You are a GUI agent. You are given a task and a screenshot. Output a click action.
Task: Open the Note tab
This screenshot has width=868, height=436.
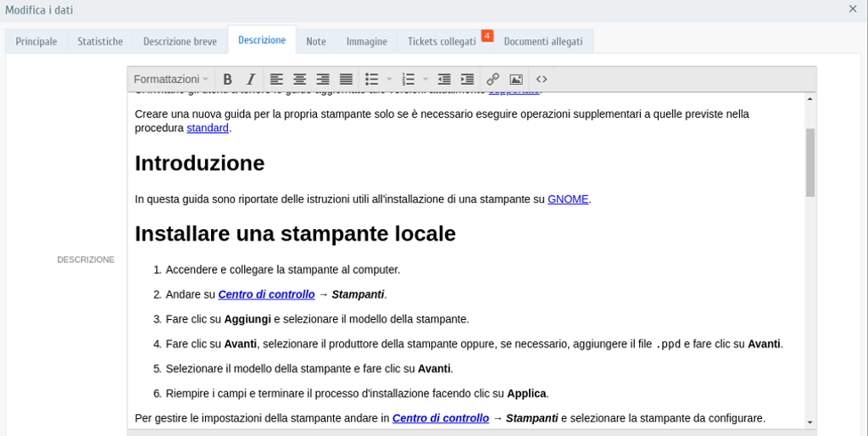point(316,42)
